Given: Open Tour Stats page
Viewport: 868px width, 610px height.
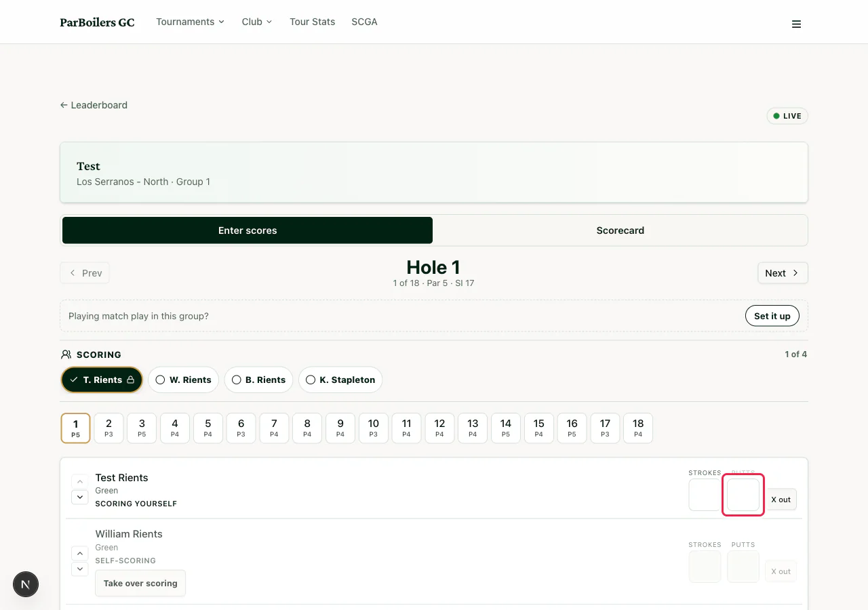Looking at the screenshot, I should tap(313, 22).
